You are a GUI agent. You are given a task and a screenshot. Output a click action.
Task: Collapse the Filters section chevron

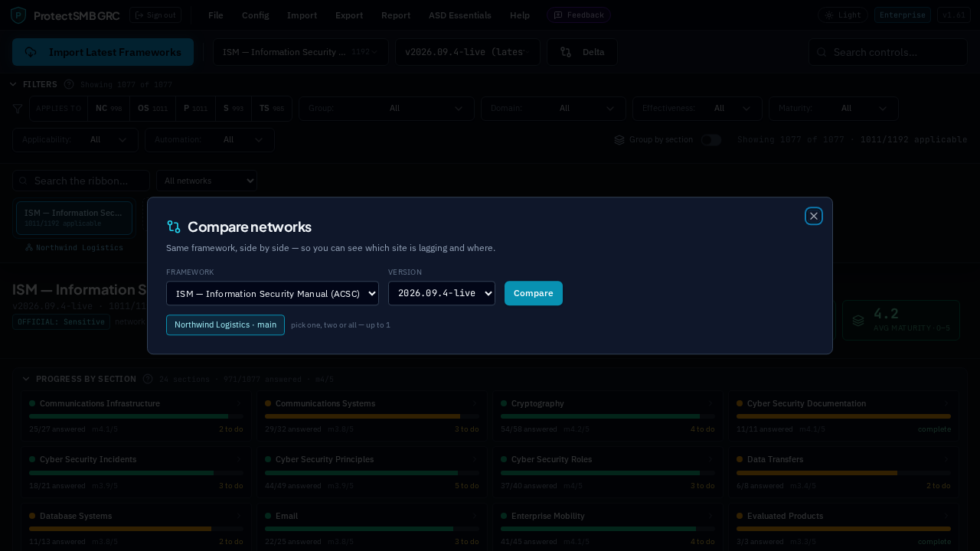pyautogui.click(x=14, y=84)
